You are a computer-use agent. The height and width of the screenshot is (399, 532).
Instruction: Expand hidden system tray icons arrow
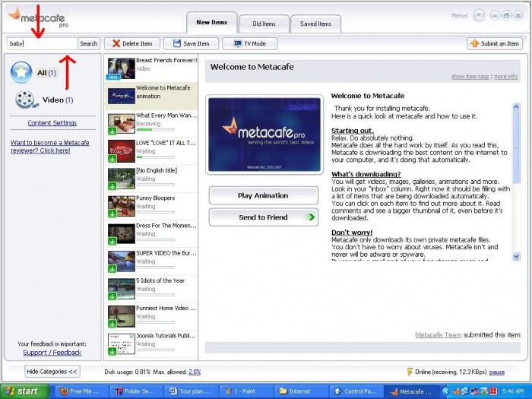tap(445, 391)
